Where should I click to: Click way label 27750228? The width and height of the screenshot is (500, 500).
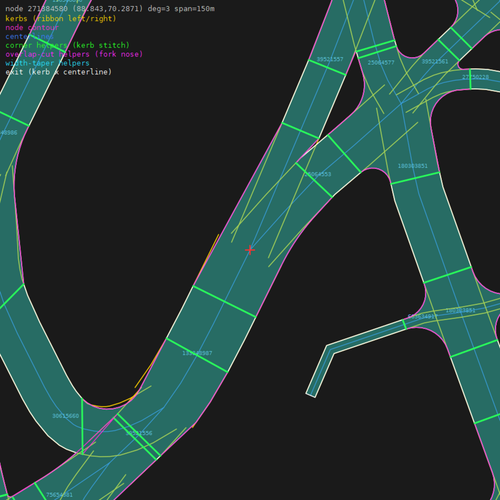(x=475, y=77)
